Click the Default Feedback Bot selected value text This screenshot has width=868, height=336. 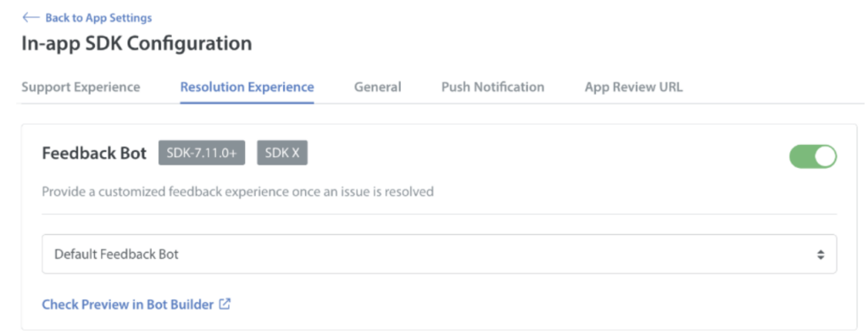pos(116,255)
